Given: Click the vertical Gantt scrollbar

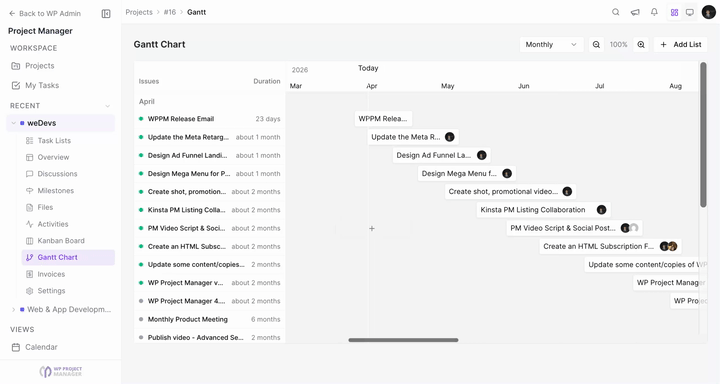Looking at the screenshot, I should 703,135.
